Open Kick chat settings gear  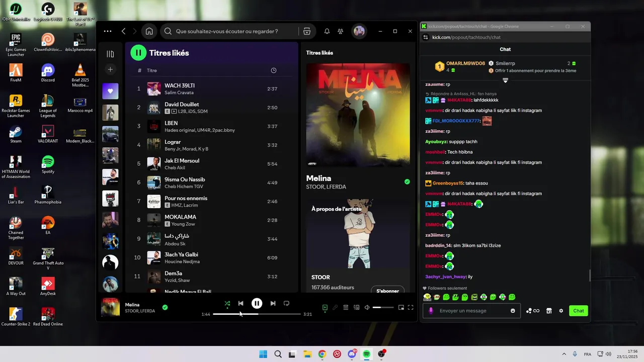coord(561,311)
